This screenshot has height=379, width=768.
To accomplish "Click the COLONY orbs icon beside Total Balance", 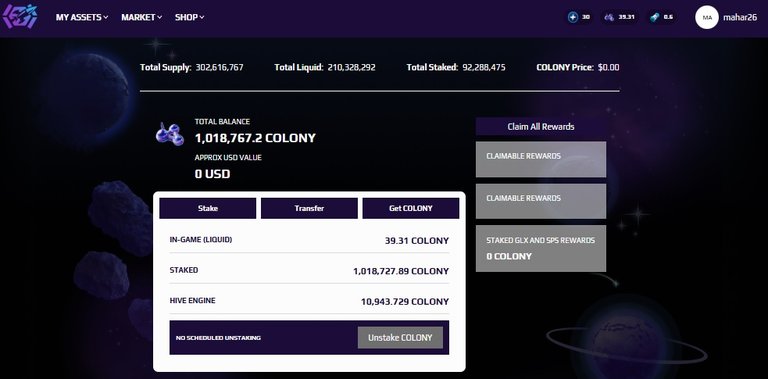I will click(169, 134).
